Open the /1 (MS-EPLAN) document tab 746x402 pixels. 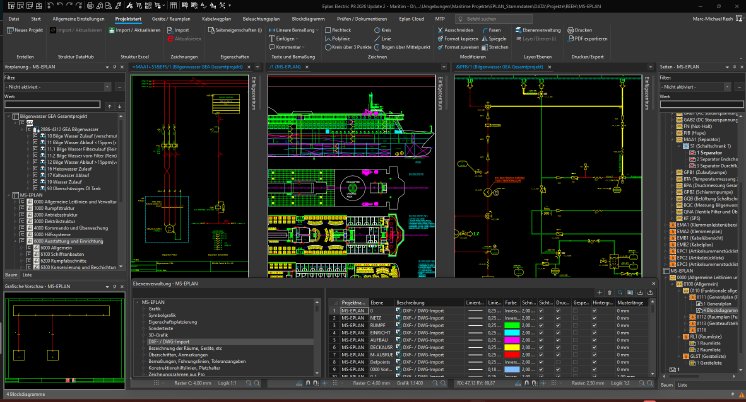[285, 67]
